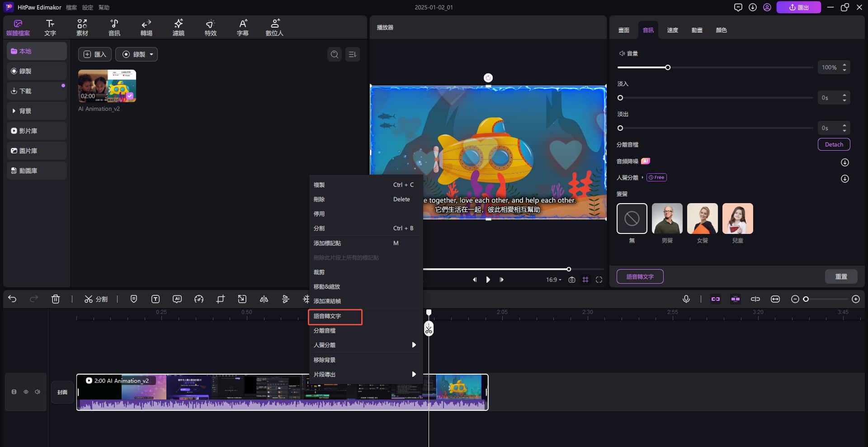Open the 特效 (Effects) panel
Image resolution: width=868 pixels, height=447 pixels.
210,27
